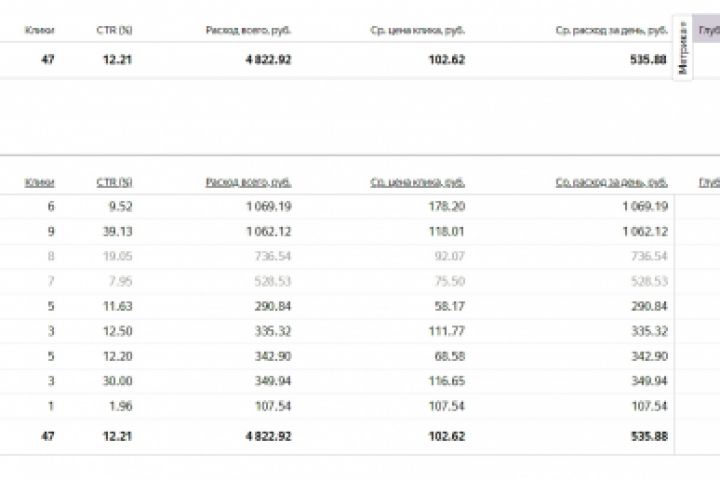Click the CTR value 39.13
The width and height of the screenshot is (720, 480).
pos(117,231)
